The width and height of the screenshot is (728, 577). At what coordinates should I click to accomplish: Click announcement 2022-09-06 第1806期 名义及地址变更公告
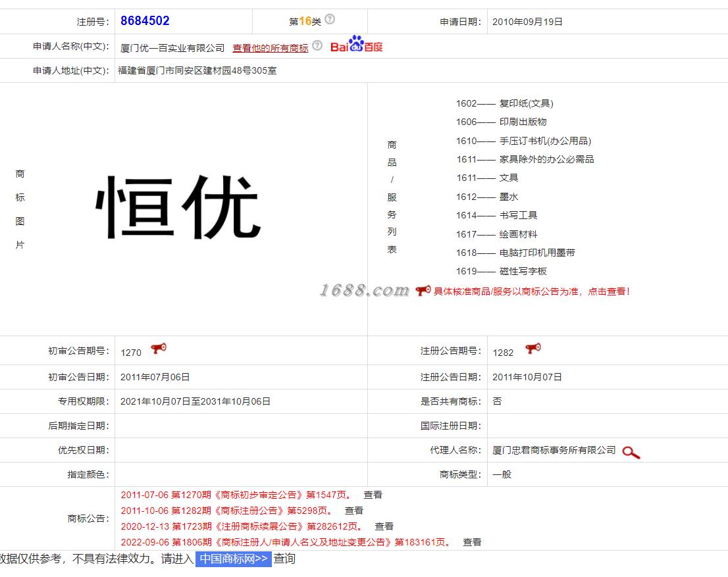[x=286, y=542]
